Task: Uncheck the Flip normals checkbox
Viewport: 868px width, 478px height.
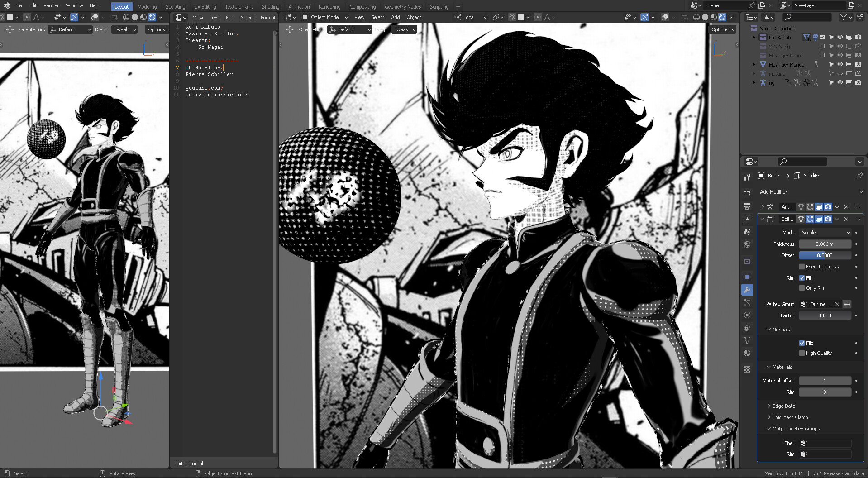Action: pyautogui.click(x=802, y=343)
